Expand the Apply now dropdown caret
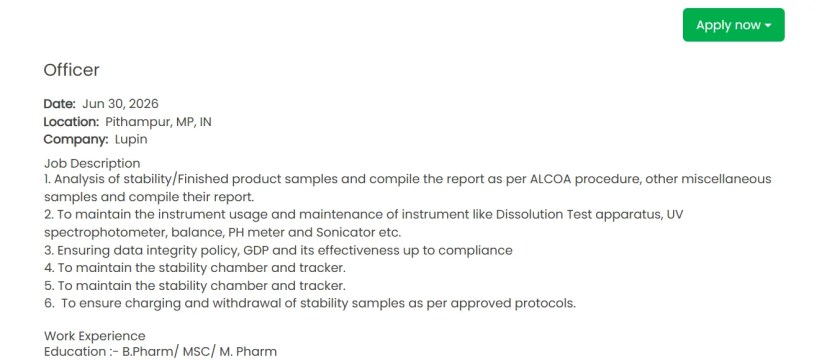Viewport: 840px width, 362px height. pos(768,26)
